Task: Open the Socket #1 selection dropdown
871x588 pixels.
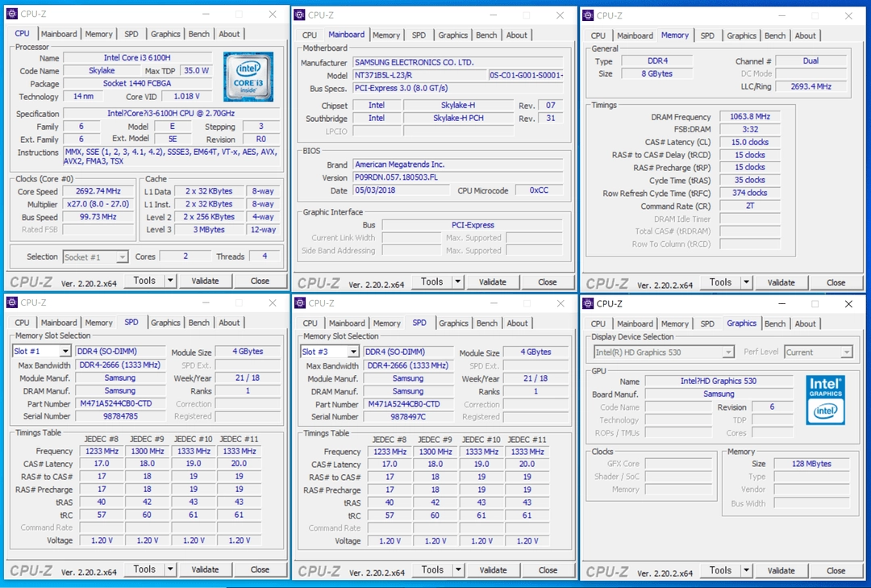Action: coord(122,256)
